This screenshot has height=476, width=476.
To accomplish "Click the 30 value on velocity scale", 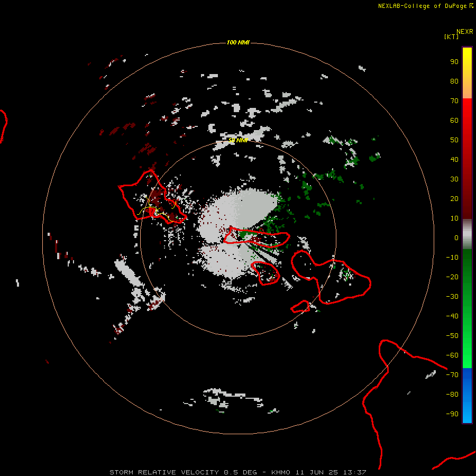I will 454,179.
